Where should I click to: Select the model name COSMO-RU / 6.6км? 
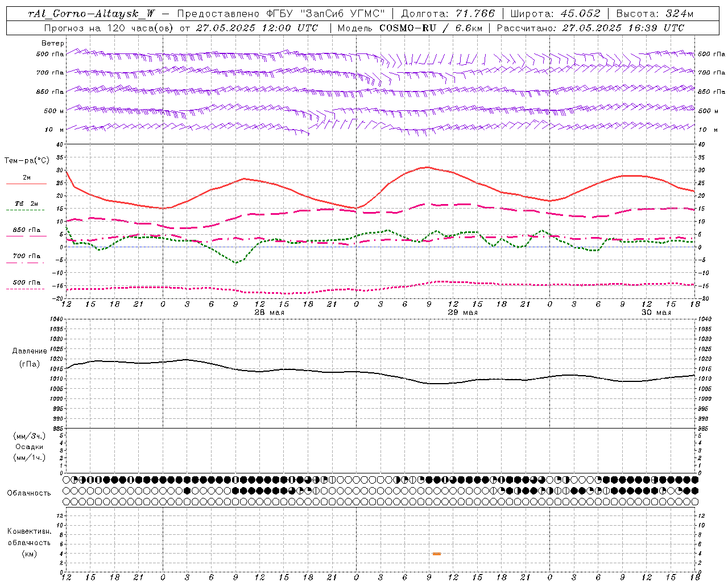coord(431,28)
